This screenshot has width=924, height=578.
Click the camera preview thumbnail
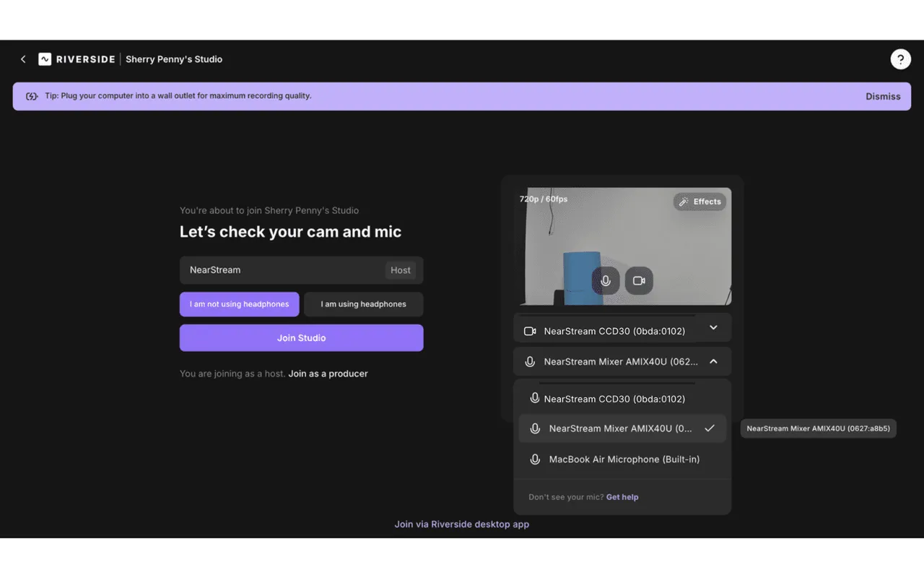(x=622, y=246)
